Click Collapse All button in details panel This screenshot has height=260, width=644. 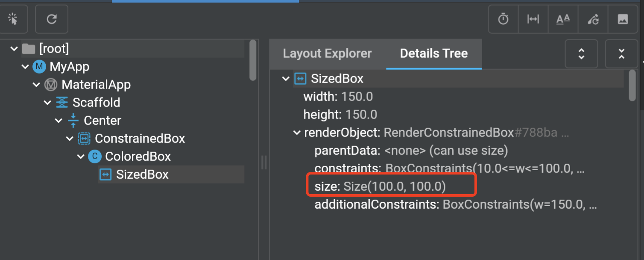621,54
